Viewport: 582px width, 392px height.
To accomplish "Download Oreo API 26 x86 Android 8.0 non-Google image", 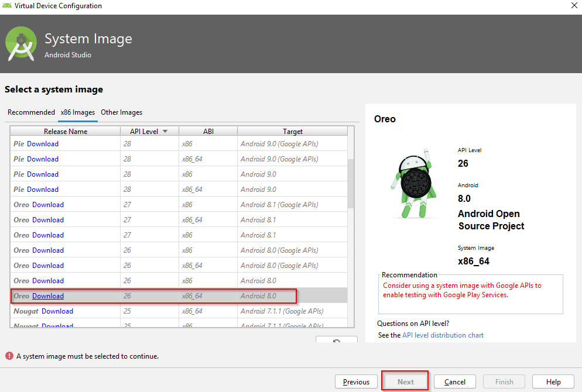I will click(48, 281).
